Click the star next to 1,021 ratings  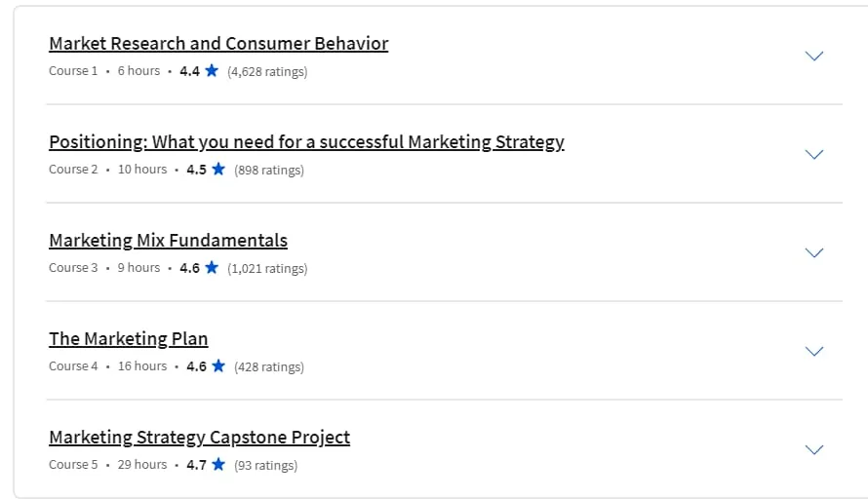(x=212, y=268)
